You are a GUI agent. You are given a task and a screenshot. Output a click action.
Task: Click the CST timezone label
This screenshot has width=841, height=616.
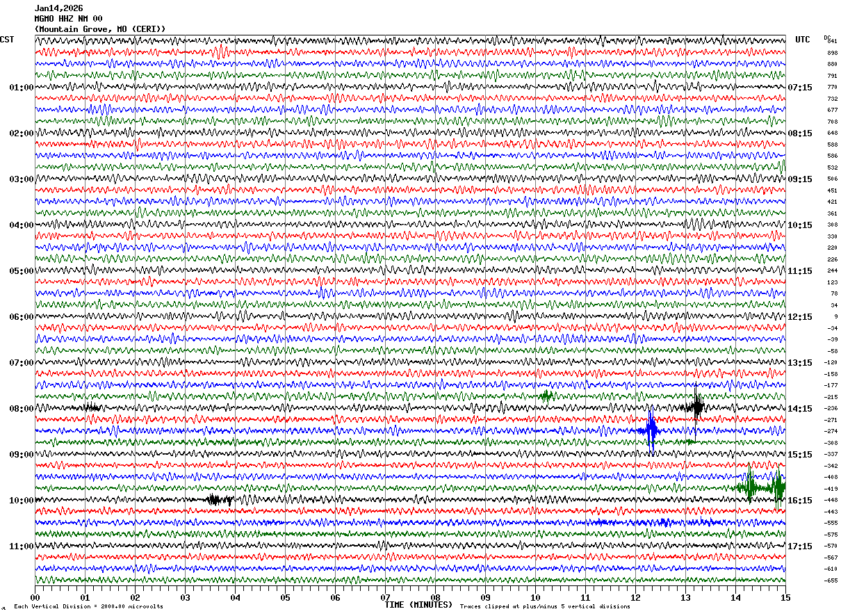point(7,40)
